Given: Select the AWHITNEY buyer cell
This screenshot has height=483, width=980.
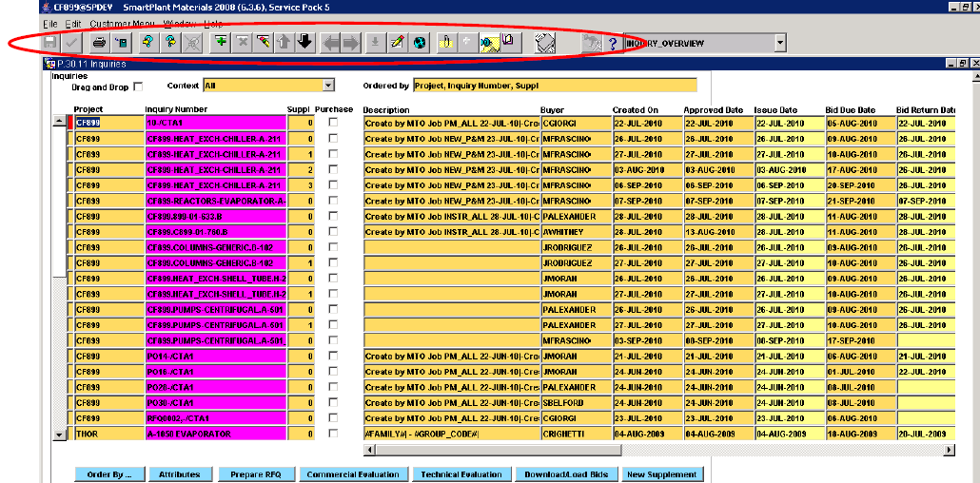Looking at the screenshot, I should (x=575, y=232).
